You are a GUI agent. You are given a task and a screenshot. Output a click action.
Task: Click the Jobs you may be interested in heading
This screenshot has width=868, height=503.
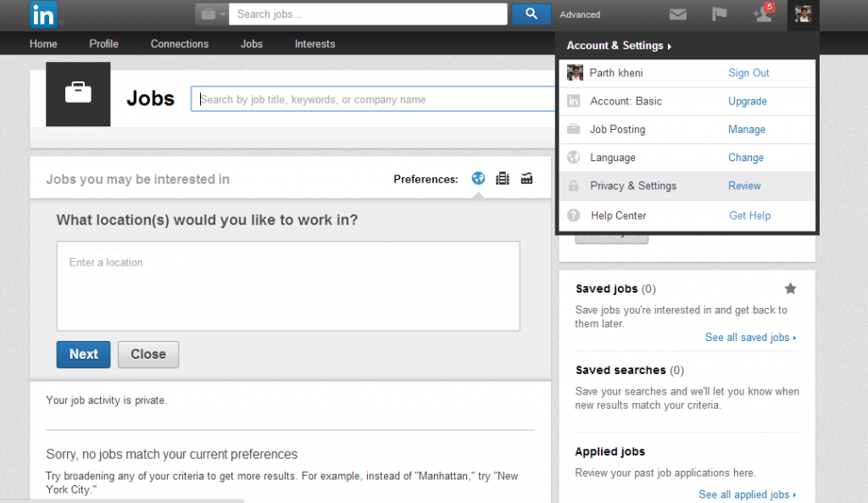pos(138,180)
